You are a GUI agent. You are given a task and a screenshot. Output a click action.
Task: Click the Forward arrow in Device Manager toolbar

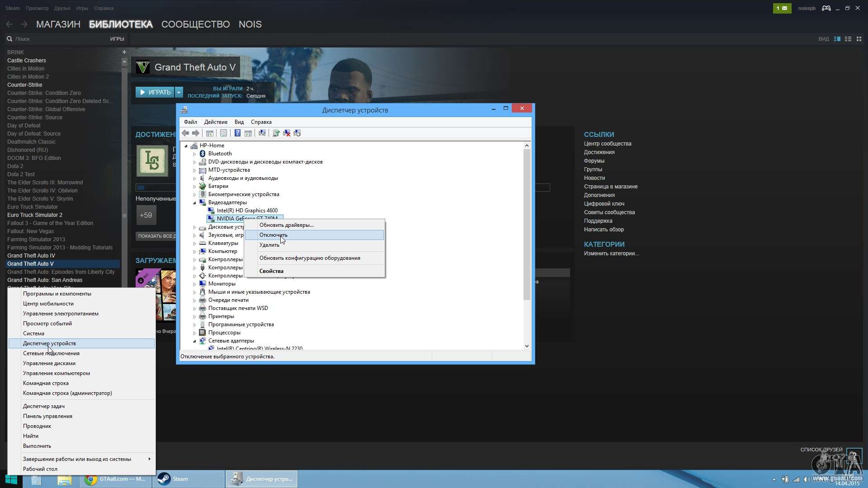click(196, 133)
